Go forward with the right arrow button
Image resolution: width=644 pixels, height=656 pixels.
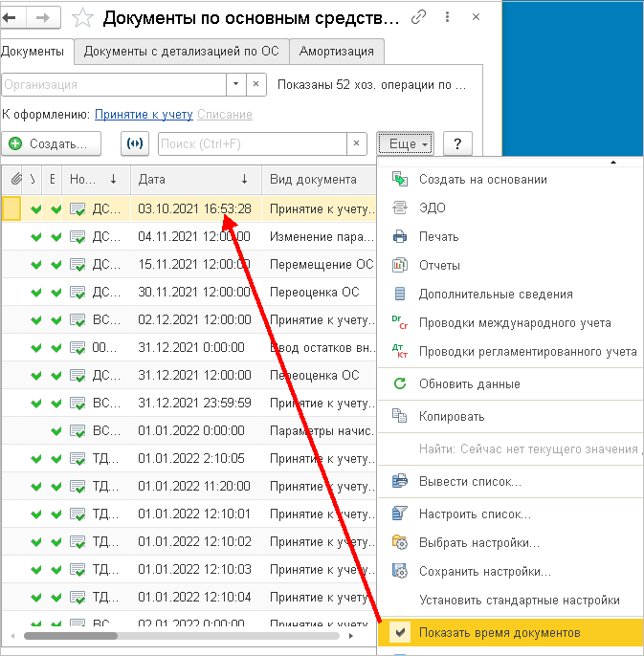tap(43, 17)
